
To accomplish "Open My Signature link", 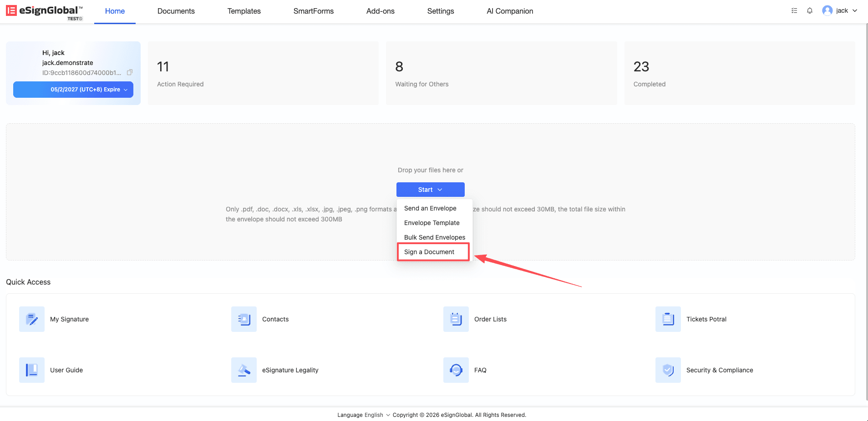I will click(x=69, y=319).
